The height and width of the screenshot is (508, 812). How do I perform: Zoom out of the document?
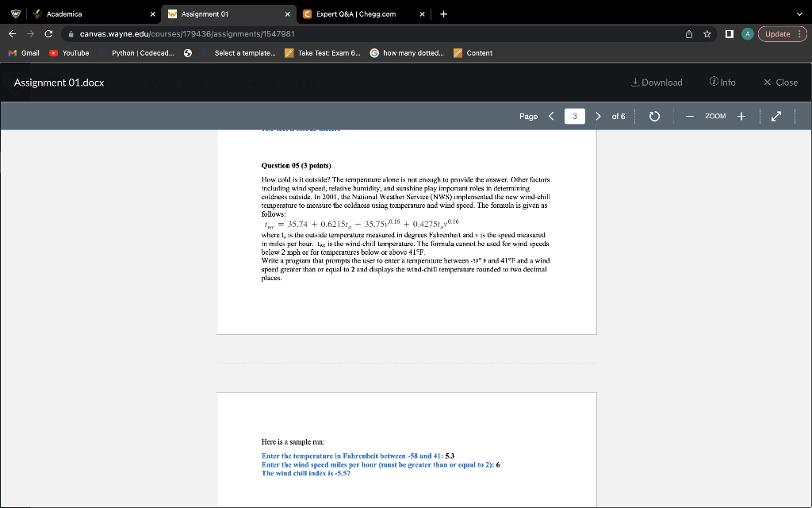pos(689,116)
